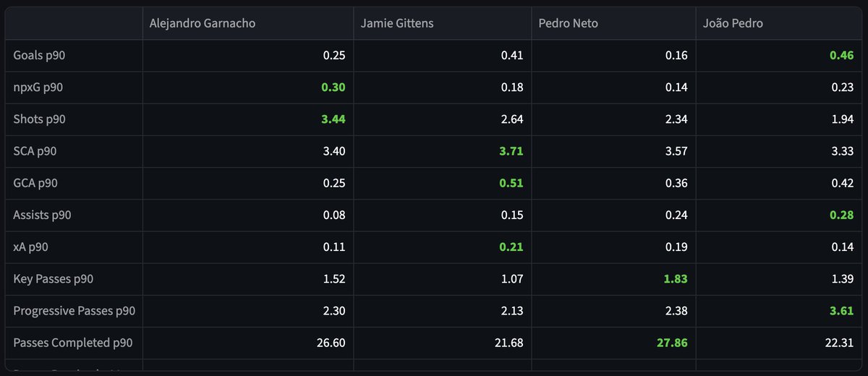Click Garnacho's Key Passes value 1.52

click(x=333, y=278)
